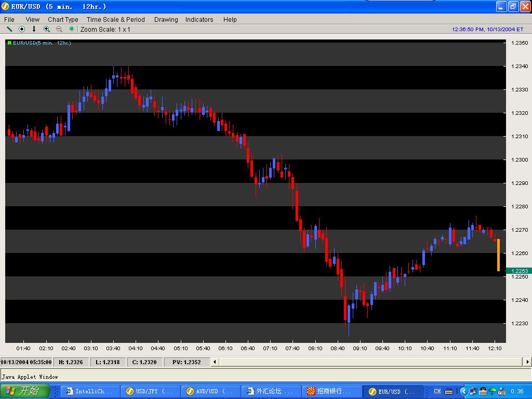Select the trend line drawing tool
This screenshot has height=399, width=532.
(9, 29)
